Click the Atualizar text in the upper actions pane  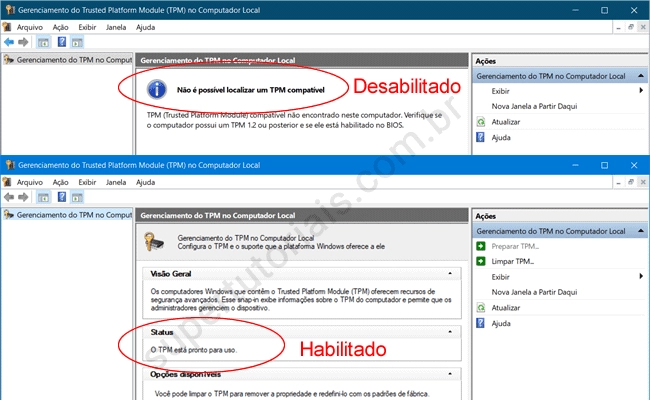(x=506, y=122)
